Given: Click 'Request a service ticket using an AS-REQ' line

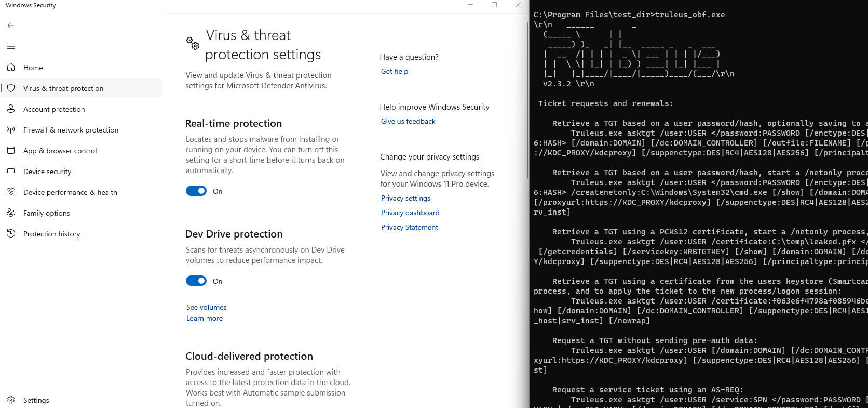Looking at the screenshot, I should [x=648, y=390].
